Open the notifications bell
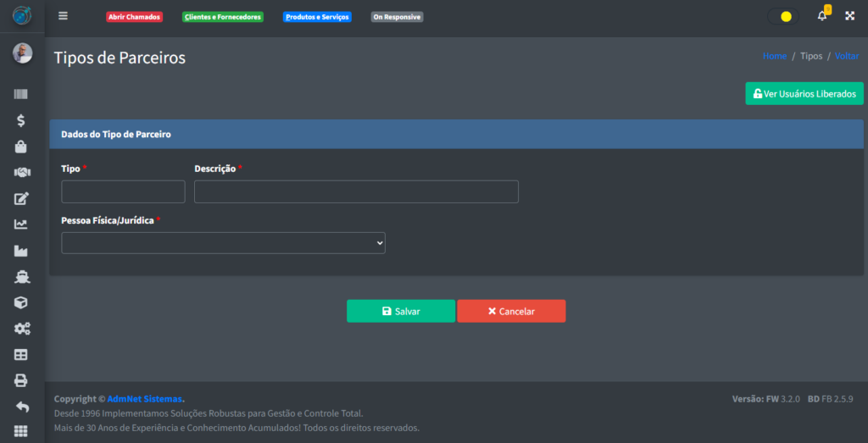 [x=821, y=16]
